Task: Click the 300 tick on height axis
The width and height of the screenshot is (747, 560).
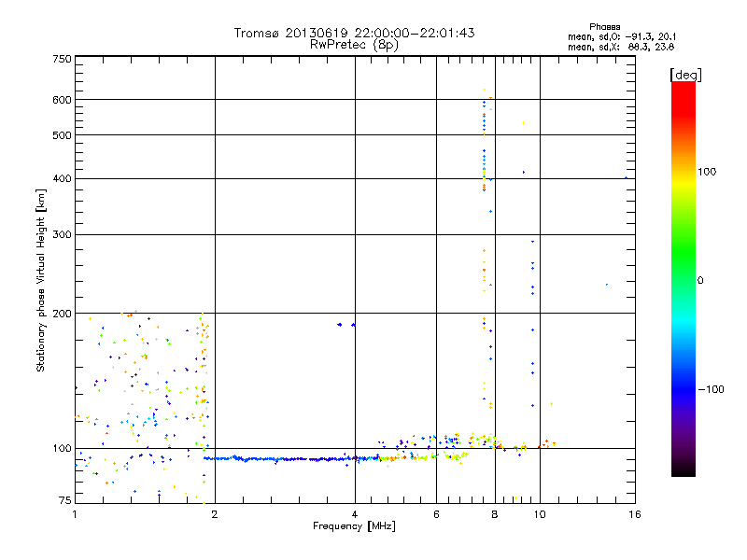Action: pyautogui.click(x=62, y=234)
